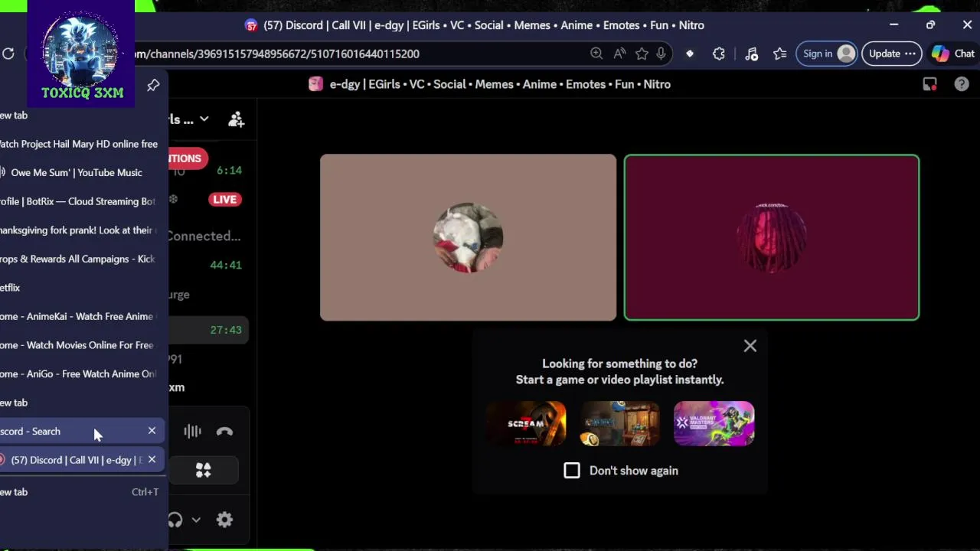This screenshot has height=551, width=980.
Task: Click the invite people icon
Action: pyautogui.click(x=236, y=119)
